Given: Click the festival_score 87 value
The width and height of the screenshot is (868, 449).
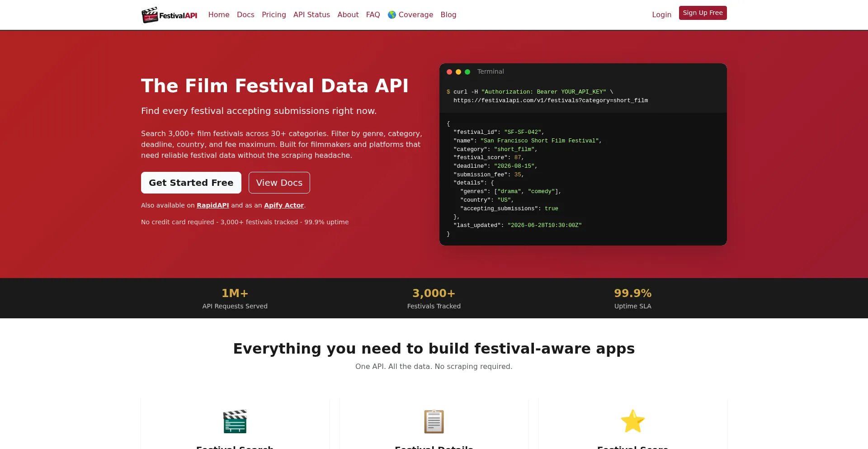Looking at the screenshot, I should [x=518, y=157].
